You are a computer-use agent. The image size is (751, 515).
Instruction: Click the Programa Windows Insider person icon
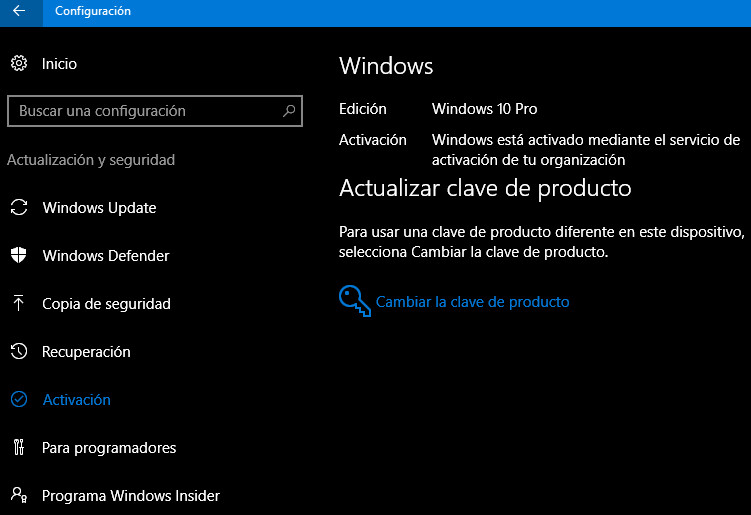[x=19, y=496]
